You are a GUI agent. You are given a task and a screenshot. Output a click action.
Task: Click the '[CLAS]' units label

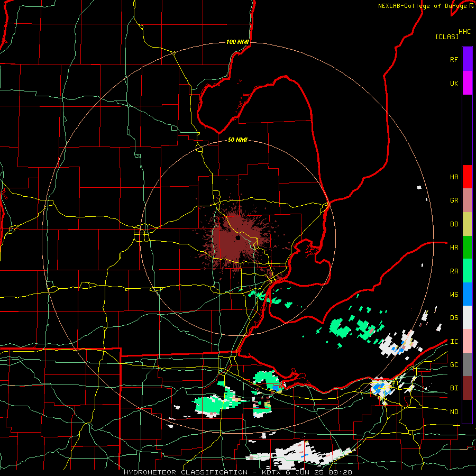(447, 37)
